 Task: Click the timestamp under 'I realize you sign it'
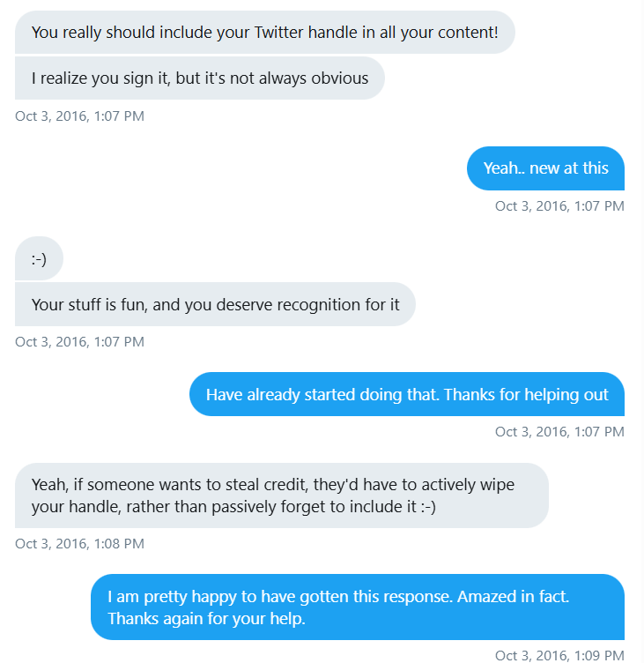[79, 115]
